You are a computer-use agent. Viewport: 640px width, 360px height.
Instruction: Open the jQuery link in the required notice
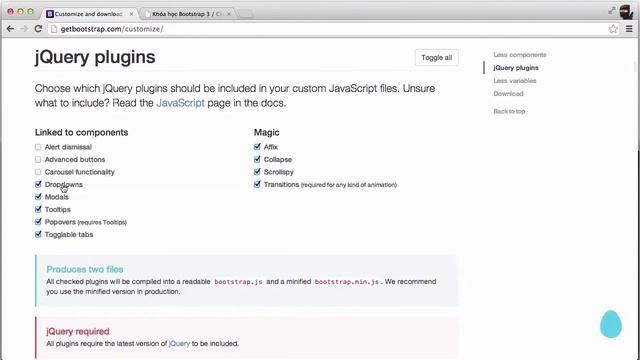[179, 344]
